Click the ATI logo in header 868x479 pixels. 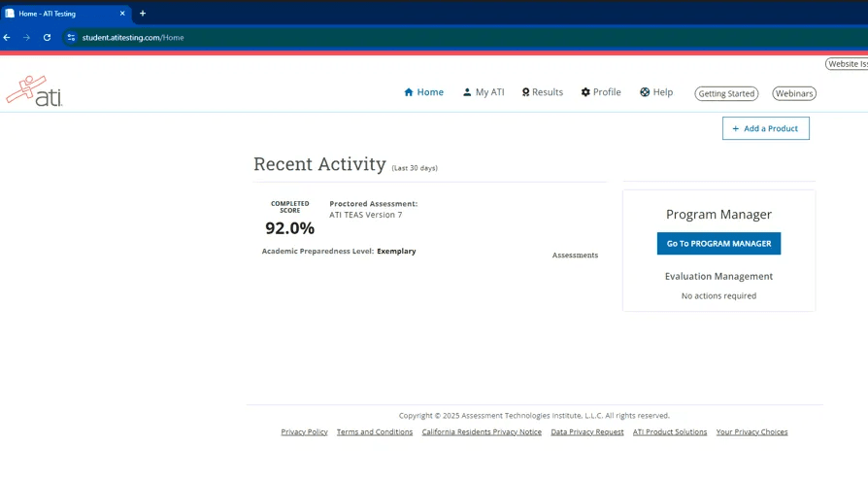tap(34, 91)
